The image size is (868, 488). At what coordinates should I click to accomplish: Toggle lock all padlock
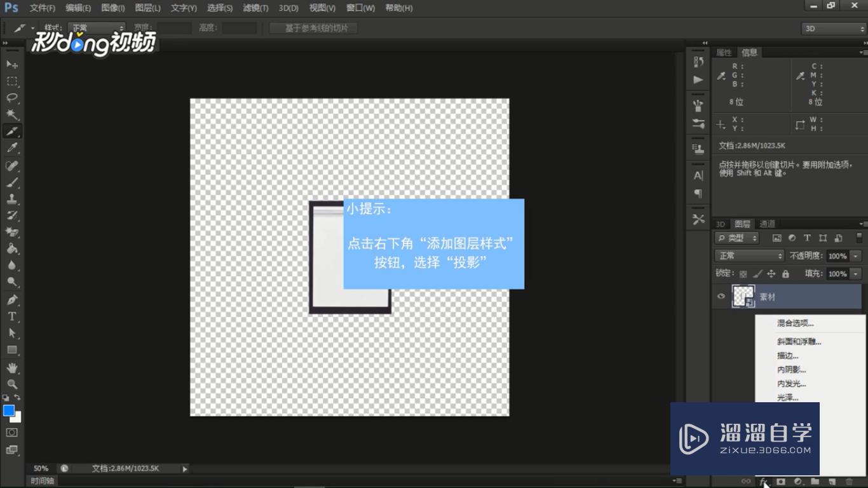785,274
